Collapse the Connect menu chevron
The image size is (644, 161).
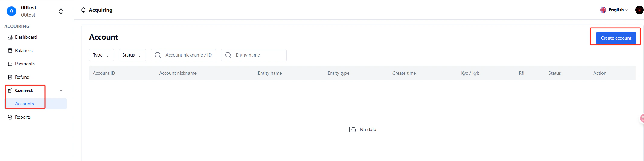61,90
